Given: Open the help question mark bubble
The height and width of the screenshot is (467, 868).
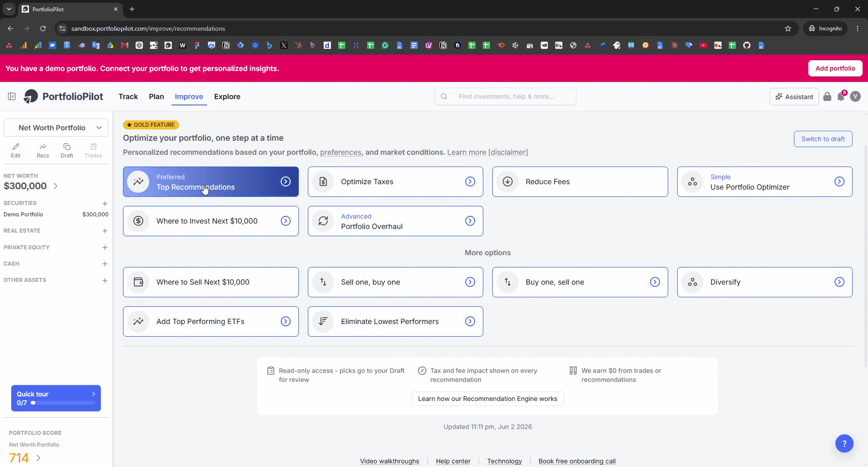Looking at the screenshot, I should click(844, 443).
